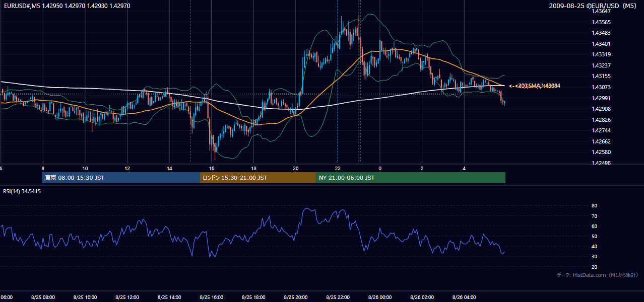Click the RSI(14) 34.5415 indicator label
The height and width of the screenshot is (302, 644).
point(22,191)
